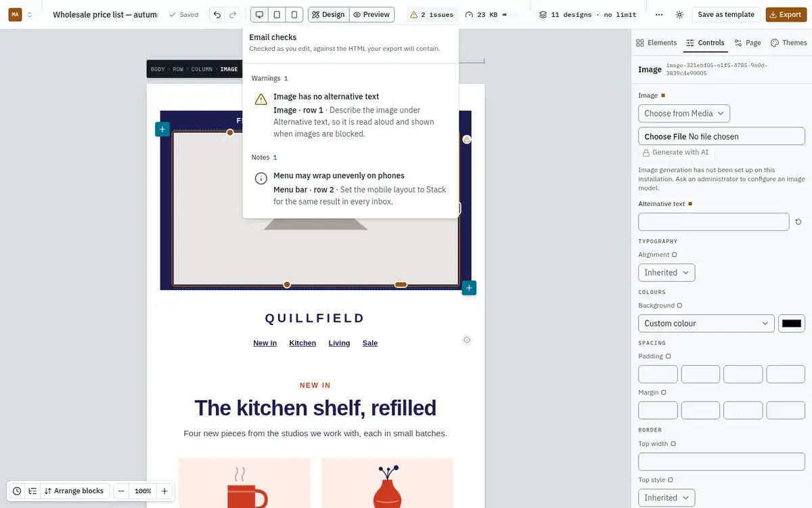Click the Alternative text input field
Viewport: 812px width, 508px height.
pyautogui.click(x=714, y=222)
